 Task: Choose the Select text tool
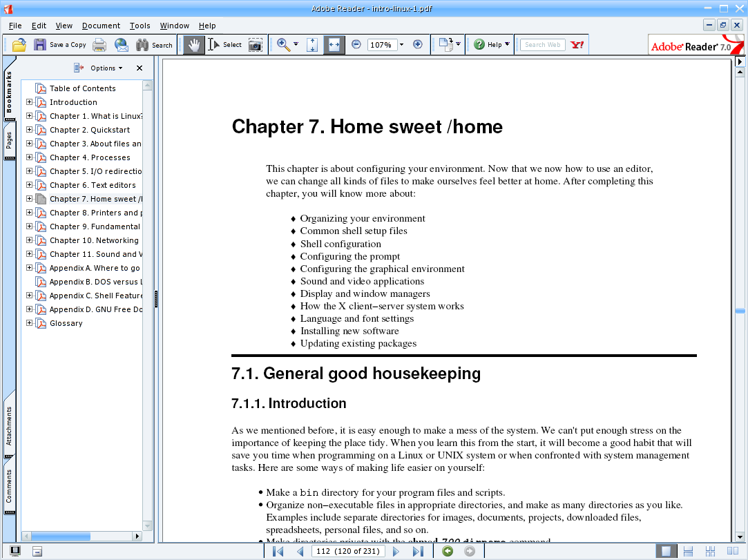[x=225, y=45]
